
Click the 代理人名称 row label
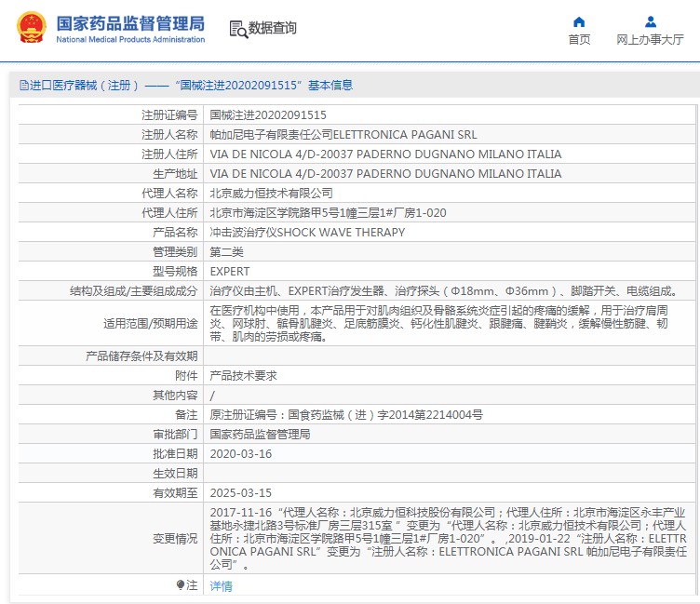169,193
